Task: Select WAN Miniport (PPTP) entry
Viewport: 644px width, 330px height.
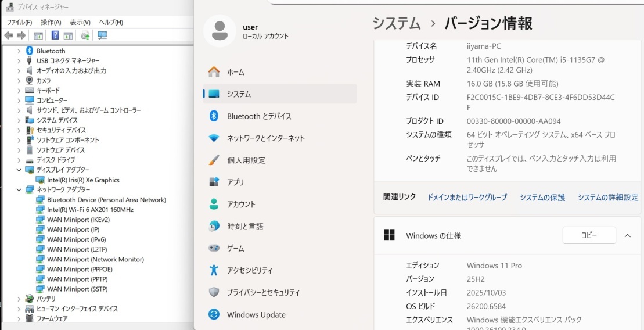Action: click(77, 279)
